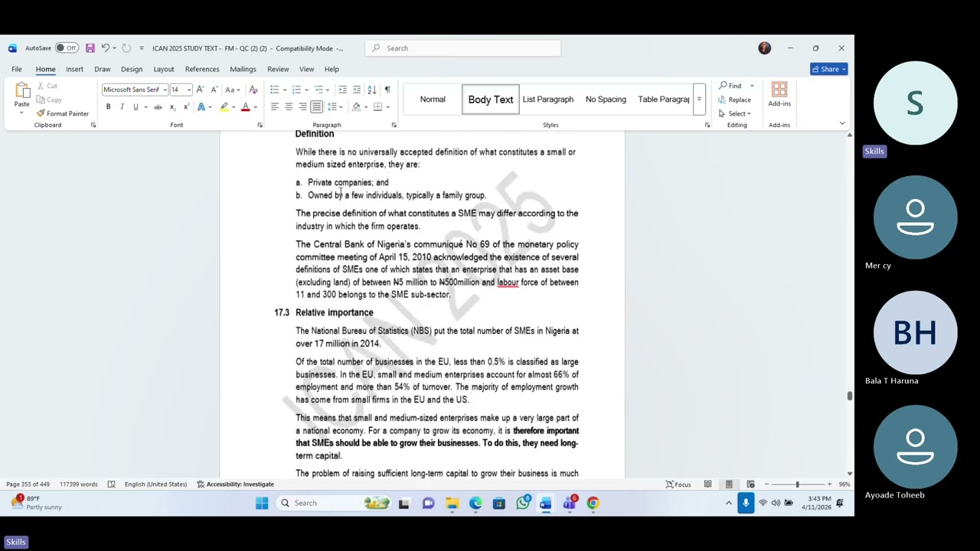This screenshot has width=980, height=551.
Task: Sort paragraph content A to Z
Action: (x=372, y=90)
